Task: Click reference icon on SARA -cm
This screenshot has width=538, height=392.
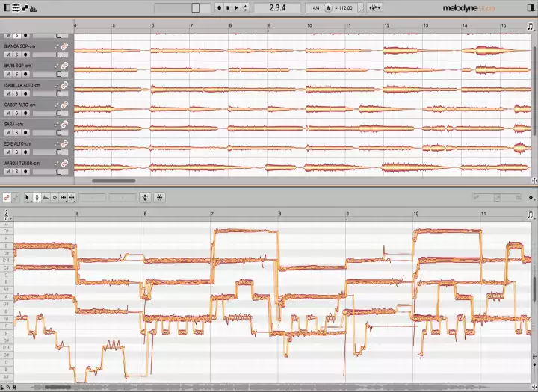Action: tap(56, 125)
